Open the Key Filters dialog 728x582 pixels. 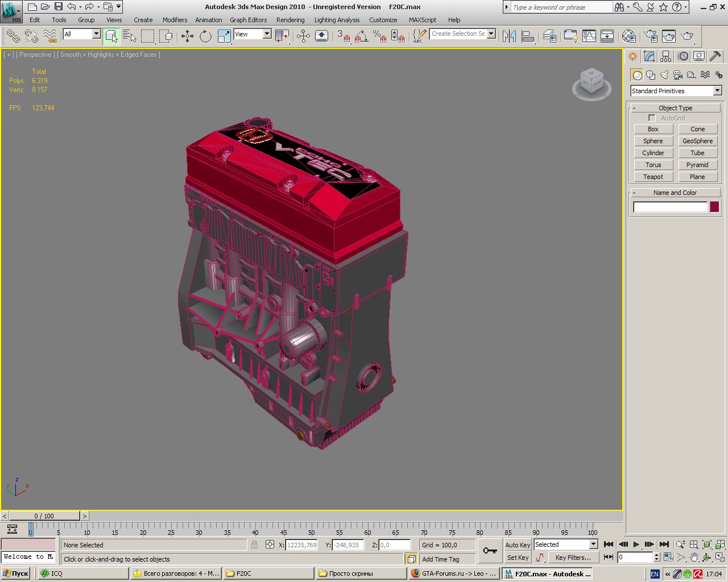pyautogui.click(x=573, y=558)
